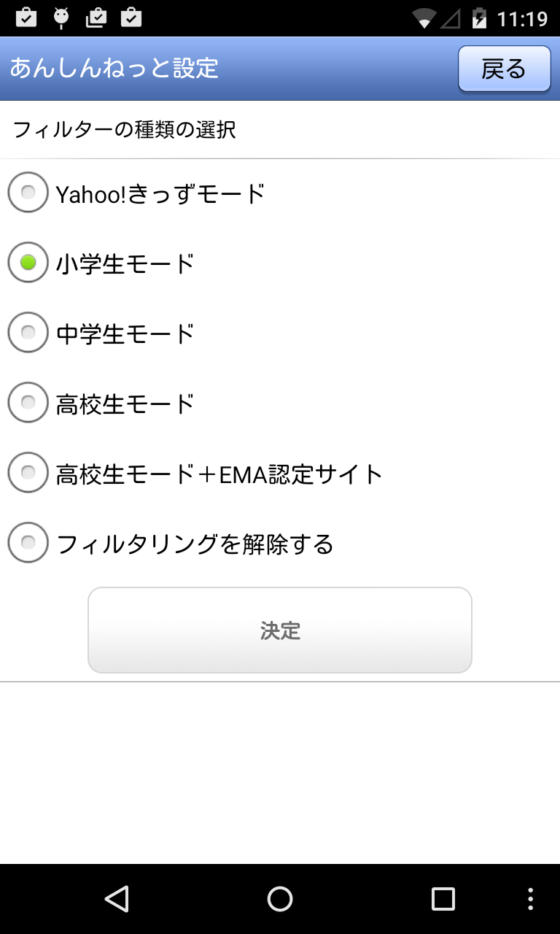Tap the Wi-Fi signal status icon
560x934 pixels.
(423, 18)
